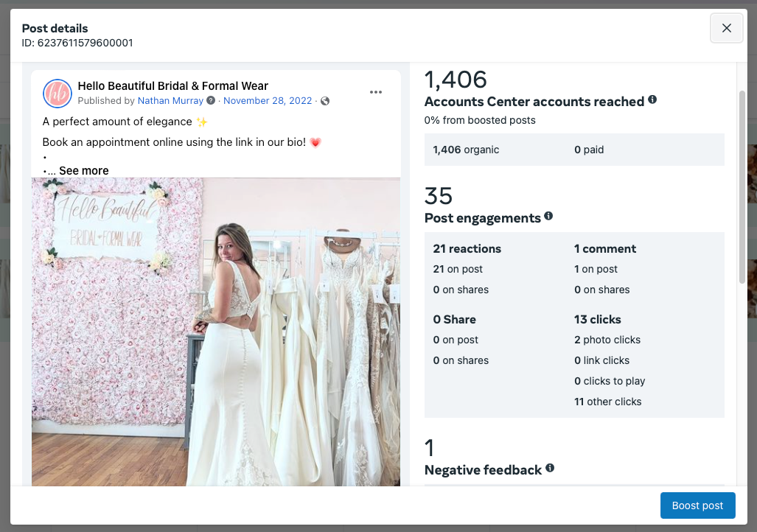
Task: Click the Hello Beautiful page profile logo
Action: click(x=57, y=93)
